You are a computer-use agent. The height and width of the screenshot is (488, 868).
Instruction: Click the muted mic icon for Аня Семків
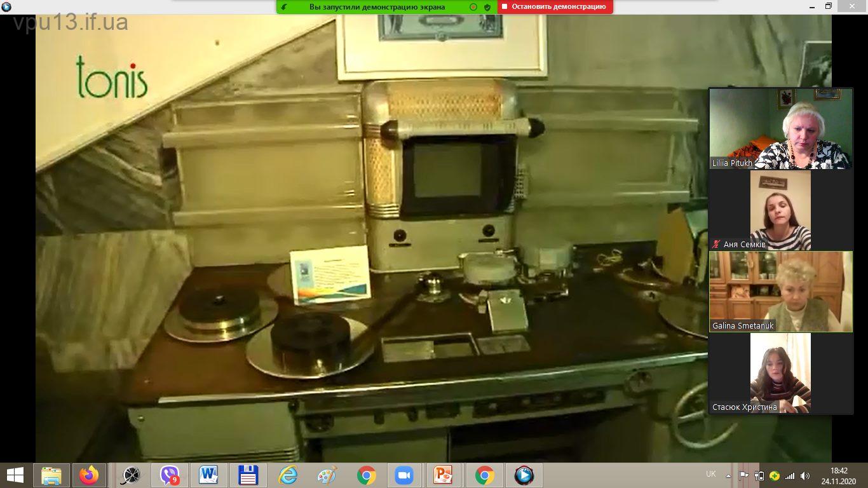click(716, 244)
